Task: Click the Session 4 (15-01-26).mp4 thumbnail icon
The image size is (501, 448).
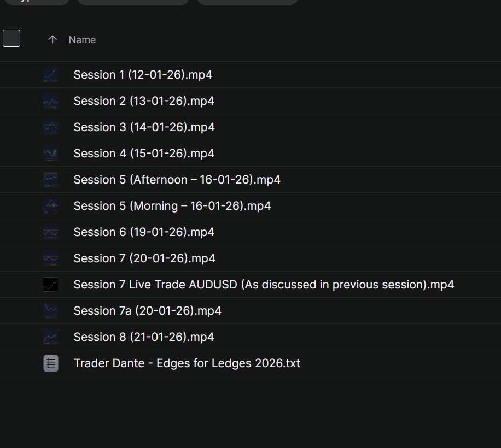Action: pos(50,154)
